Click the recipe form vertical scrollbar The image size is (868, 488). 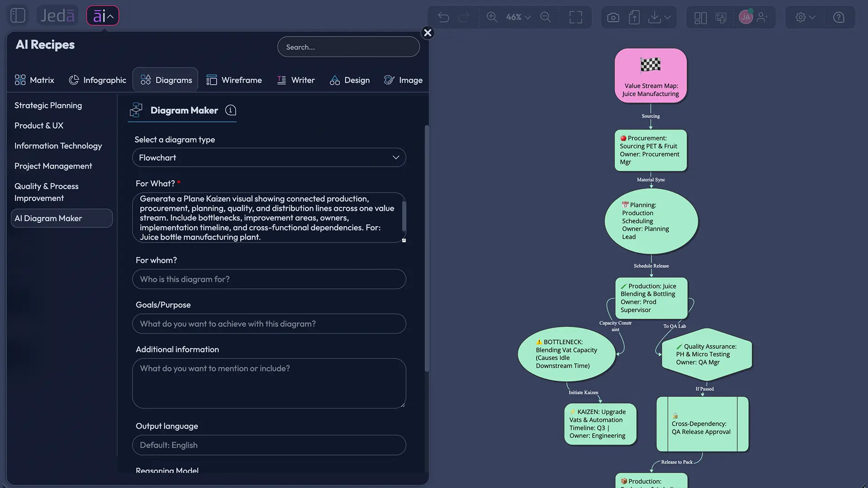(426, 249)
